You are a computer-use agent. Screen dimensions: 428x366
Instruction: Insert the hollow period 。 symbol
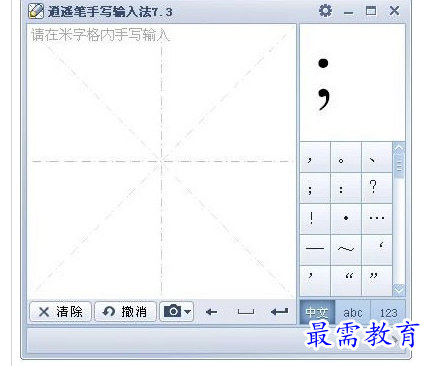346,157
